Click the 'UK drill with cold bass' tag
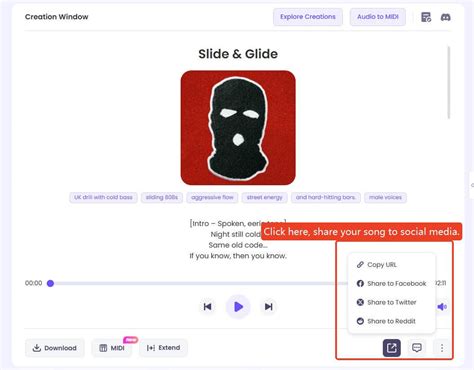The width and height of the screenshot is (474, 370). tap(103, 197)
